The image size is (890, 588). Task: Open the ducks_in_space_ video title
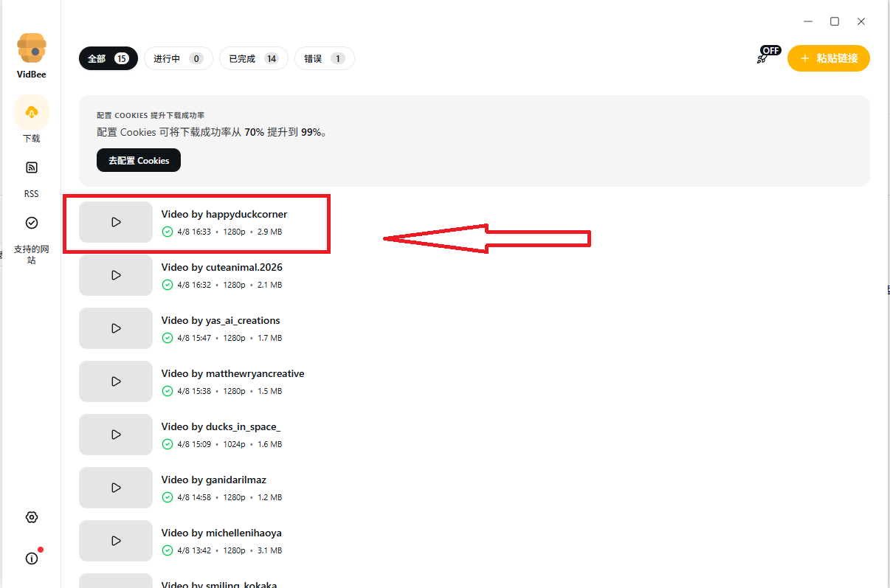pos(221,426)
